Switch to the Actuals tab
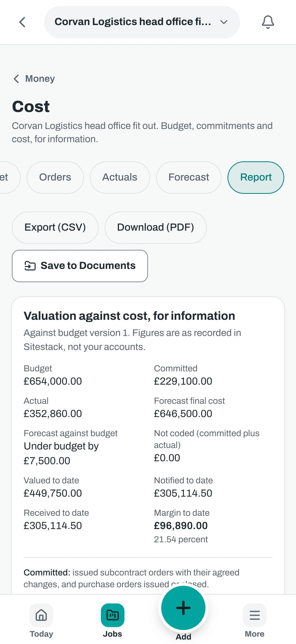 pos(120,177)
